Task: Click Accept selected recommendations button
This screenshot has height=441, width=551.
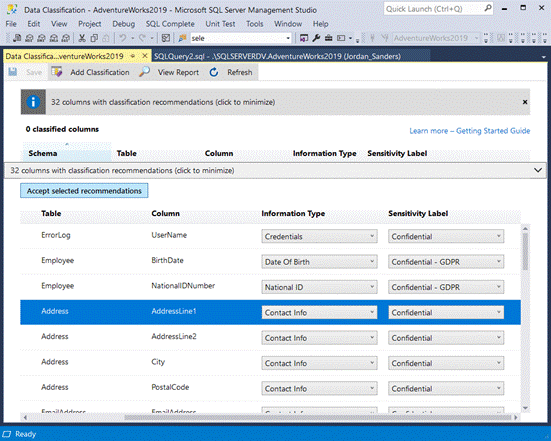Action: coord(84,191)
